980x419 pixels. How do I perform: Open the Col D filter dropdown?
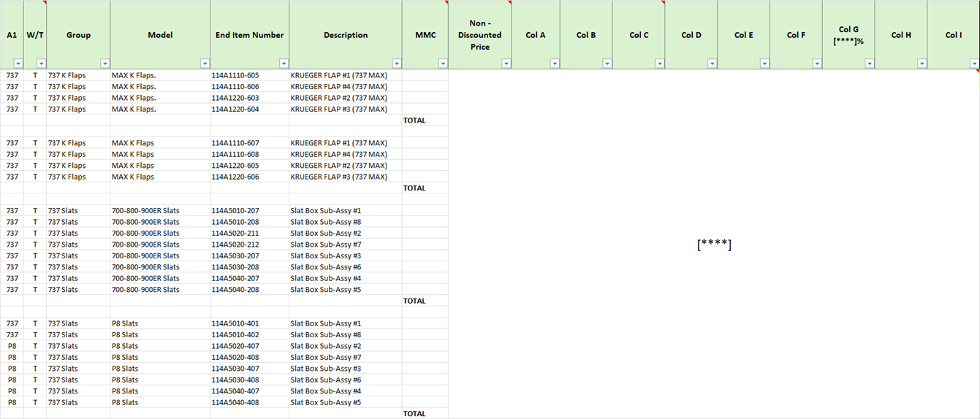(712, 64)
